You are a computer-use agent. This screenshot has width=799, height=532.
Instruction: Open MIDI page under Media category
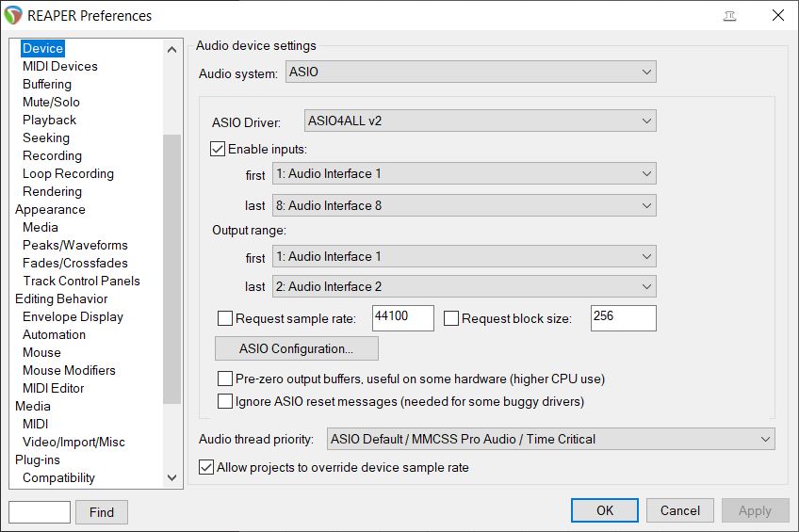pos(35,424)
